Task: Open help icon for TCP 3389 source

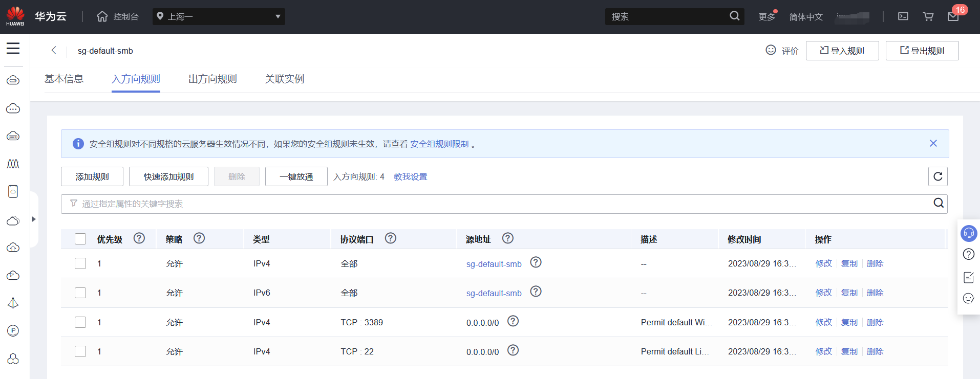Action: (x=513, y=321)
